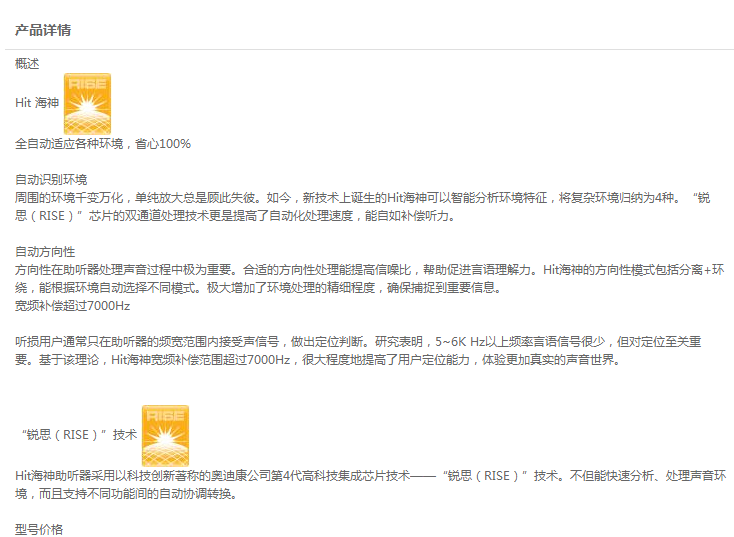Click the Hit 海神 product name text
Screen dimensions: 734x537
pyautogui.click(x=37, y=103)
